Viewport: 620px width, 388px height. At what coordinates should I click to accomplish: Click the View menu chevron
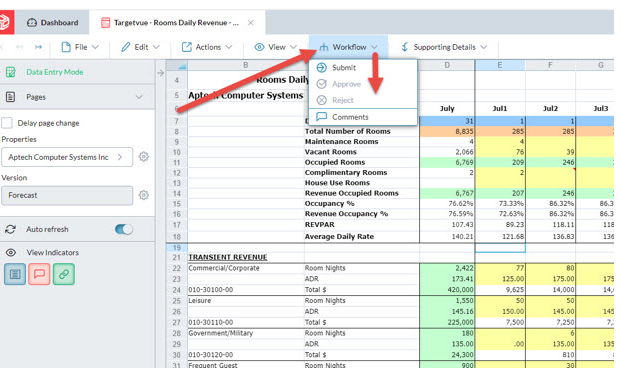[293, 47]
